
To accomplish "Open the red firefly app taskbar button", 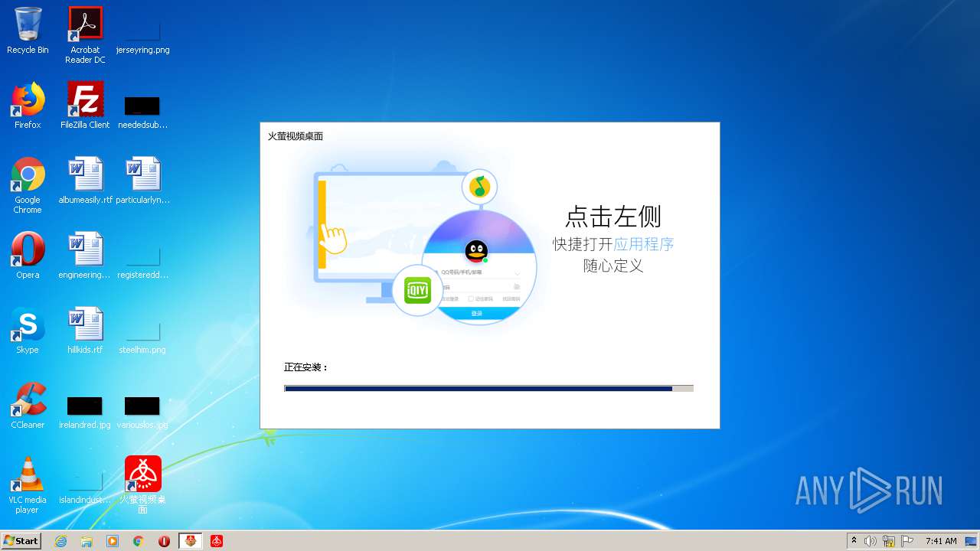I will click(217, 541).
